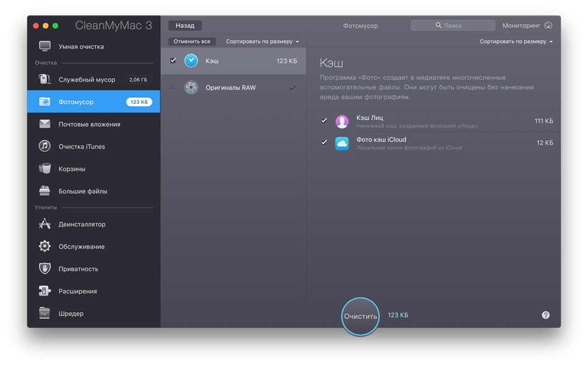Click the 'Локальные копии фотографий из iCloud' description
Screen dimensions: 588x366
409,148
